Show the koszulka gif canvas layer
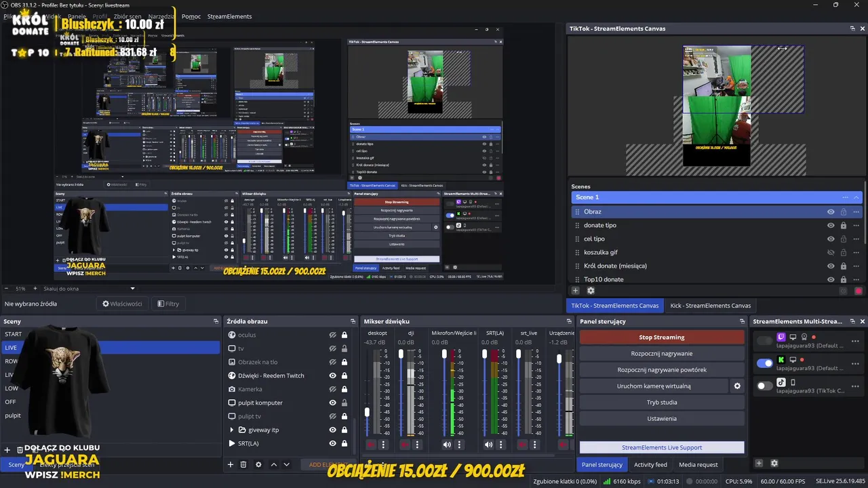The image size is (868, 488). pyautogui.click(x=831, y=252)
